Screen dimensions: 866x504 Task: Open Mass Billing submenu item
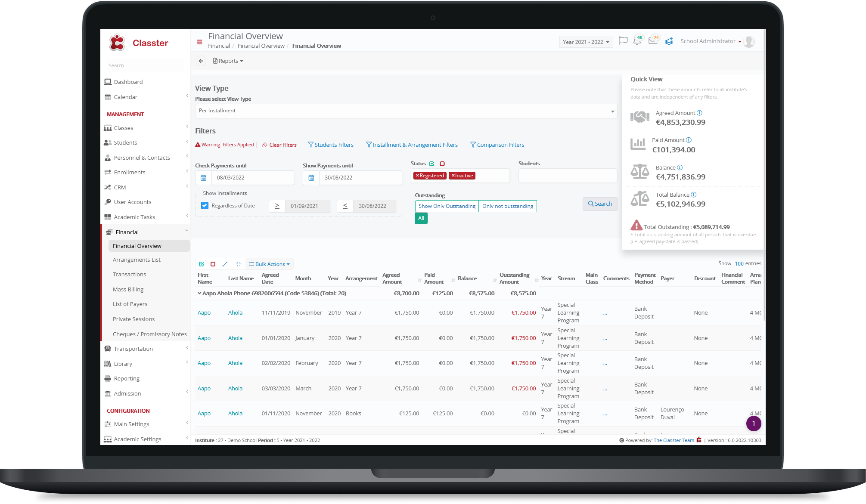click(x=128, y=290)
